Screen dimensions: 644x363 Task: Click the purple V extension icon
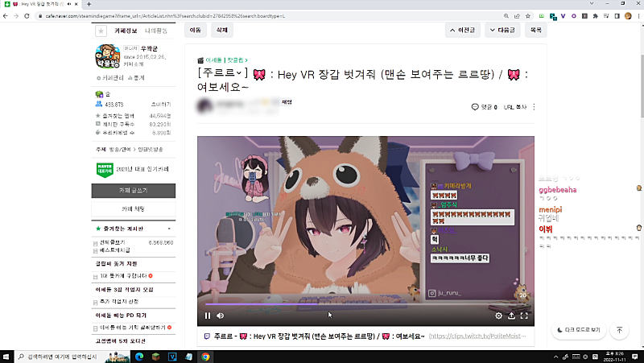pyautogui.click(x=563, y=16)
